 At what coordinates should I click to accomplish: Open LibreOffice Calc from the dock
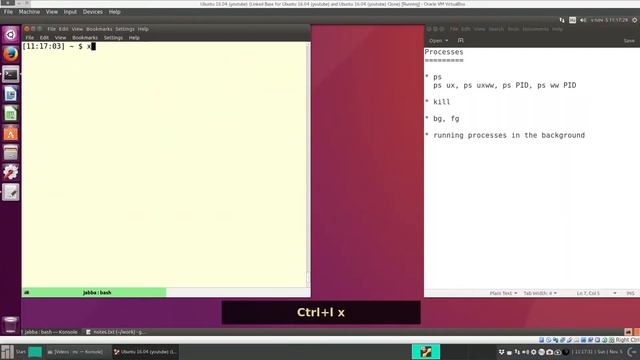click(x=11, y=114)
